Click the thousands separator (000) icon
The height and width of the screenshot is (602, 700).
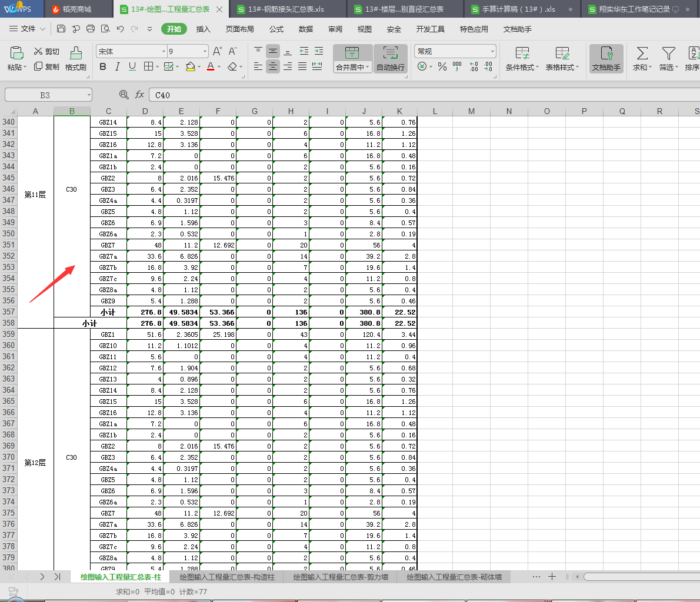pos(457,66)
